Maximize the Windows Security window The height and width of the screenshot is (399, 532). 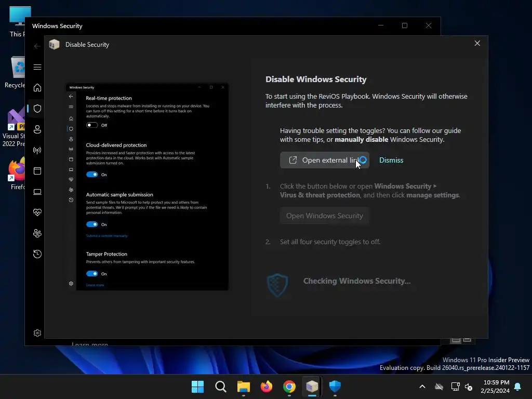(404, 25)
